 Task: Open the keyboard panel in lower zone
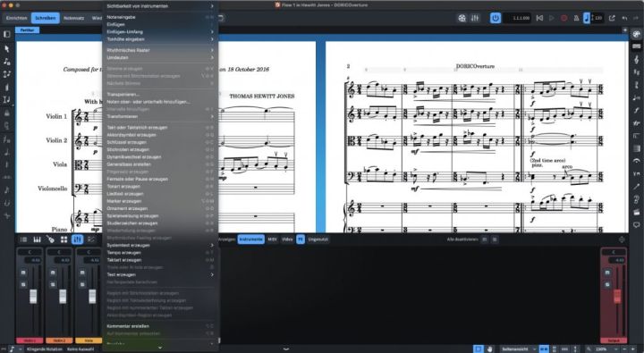click(x=37, y=240)
